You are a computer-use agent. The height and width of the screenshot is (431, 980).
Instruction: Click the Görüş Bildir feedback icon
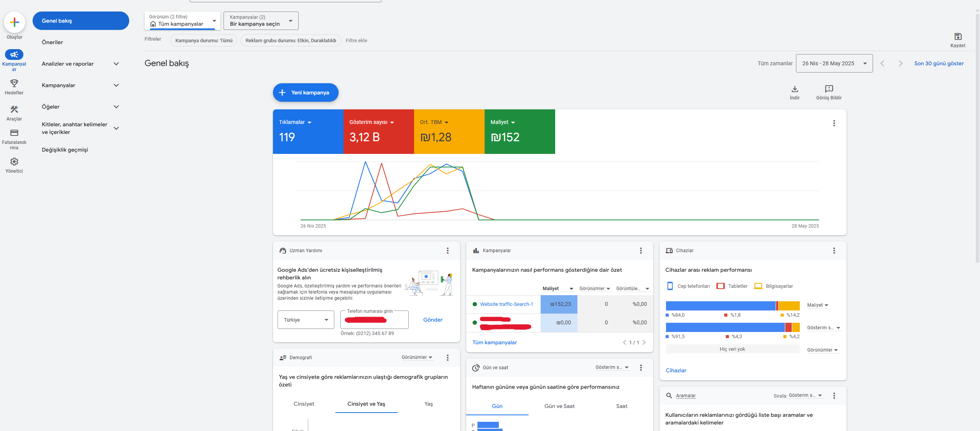click(829, 89)
